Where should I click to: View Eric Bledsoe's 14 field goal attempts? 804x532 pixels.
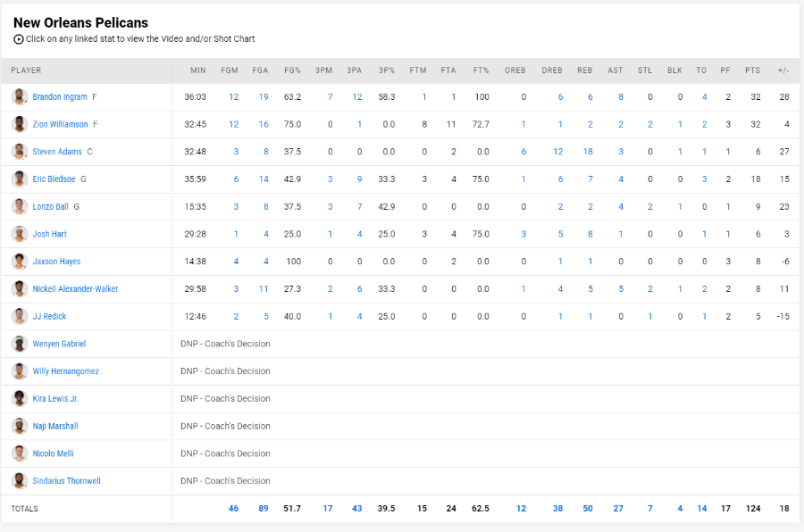pyautogui.click(x=264, y=179)
